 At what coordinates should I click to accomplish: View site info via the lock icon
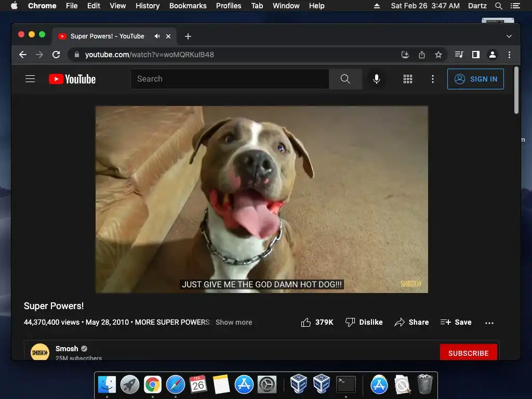tap(77, 55)
